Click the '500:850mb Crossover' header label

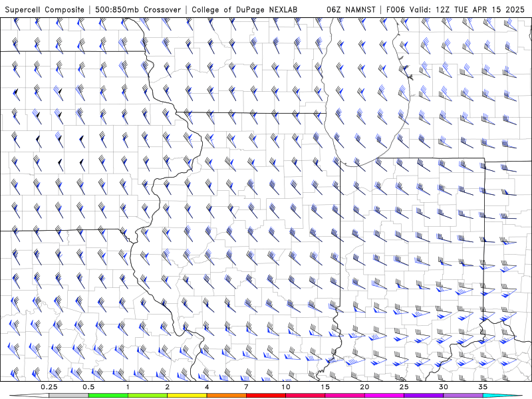tap(138, 10)
